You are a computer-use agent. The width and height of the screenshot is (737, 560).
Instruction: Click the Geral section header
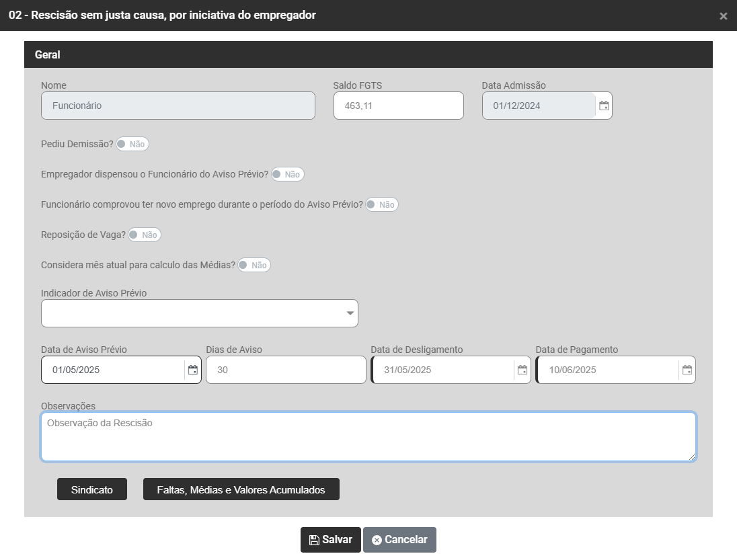[368, 54]
